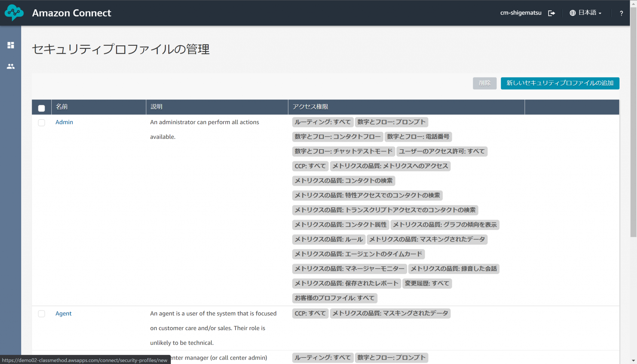Click メトリクスの品質: 特性アクセスでのコンタクトの検索 tag
This screenshot has width=637, height=364.
[367, 195]
